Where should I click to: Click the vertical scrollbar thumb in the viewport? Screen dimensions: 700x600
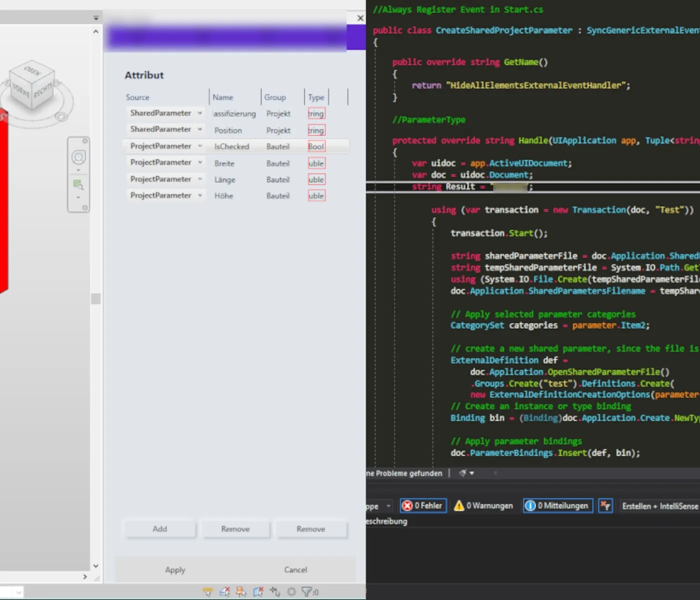click(x=95, y=299)
